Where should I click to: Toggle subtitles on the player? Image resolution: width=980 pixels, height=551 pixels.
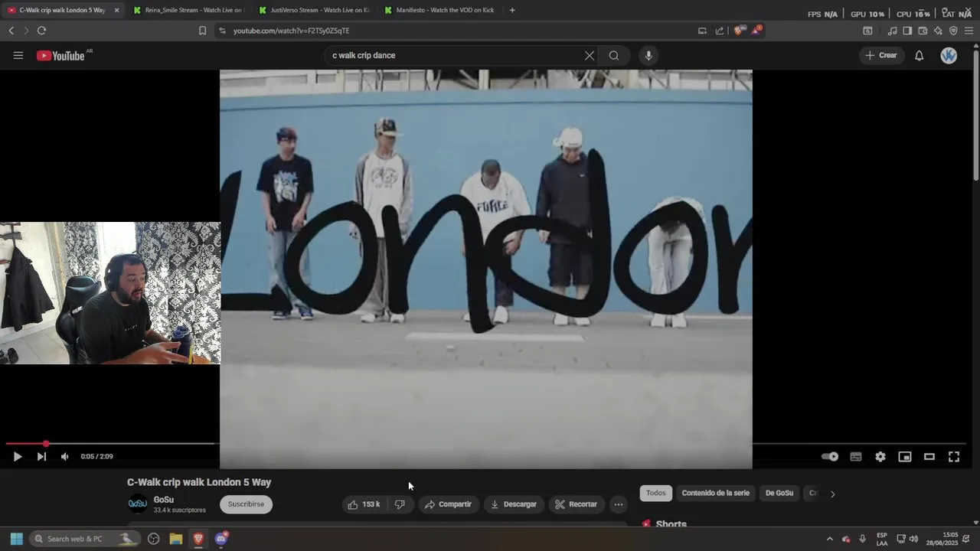tap(856, 457)
